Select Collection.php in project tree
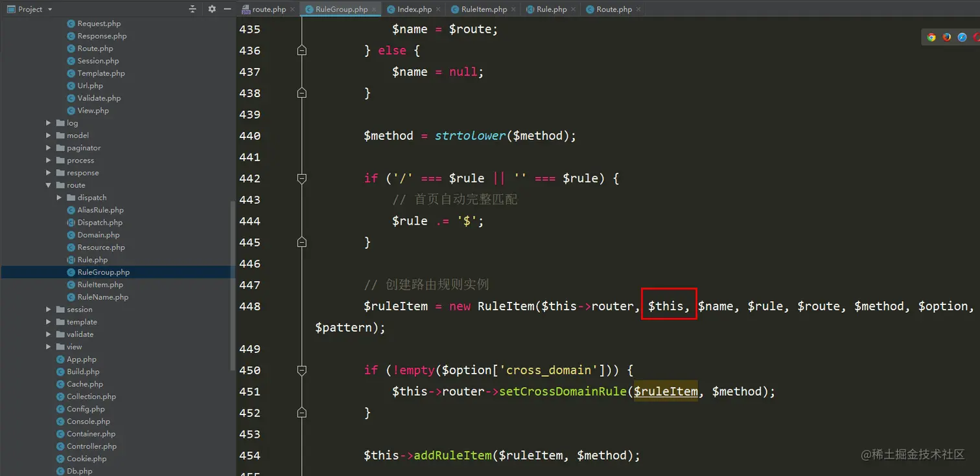Viewport: 980px width, 476px height. click(86, 396)
